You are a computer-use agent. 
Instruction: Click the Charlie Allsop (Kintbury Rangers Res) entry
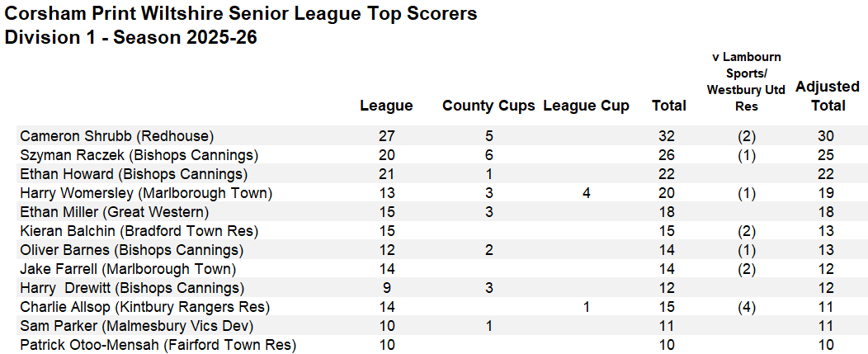pos(145,307)
